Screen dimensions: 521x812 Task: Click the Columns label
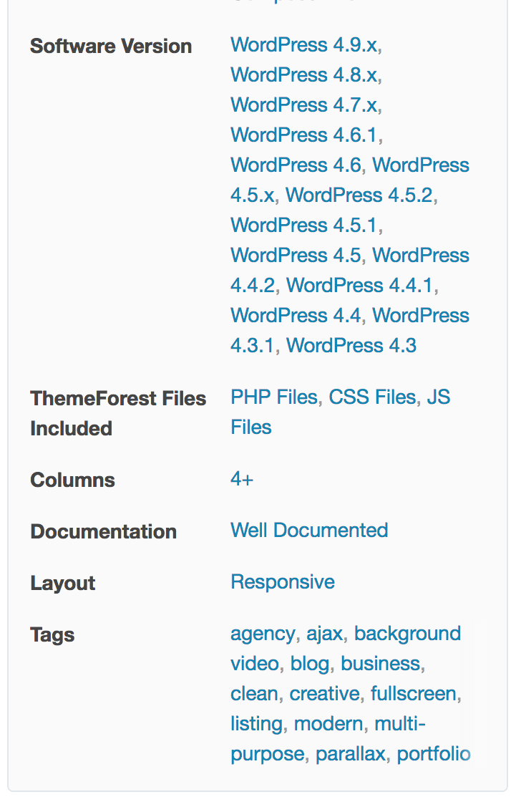[x=72, y=480]
